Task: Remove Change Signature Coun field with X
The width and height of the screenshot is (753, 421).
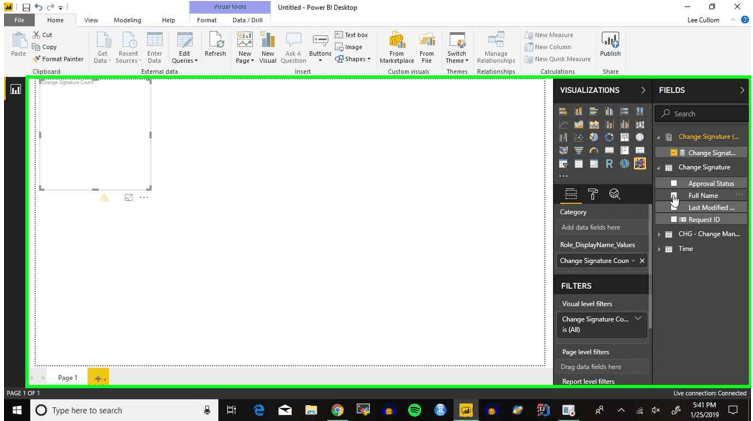Action: click(x=642, y=261)
